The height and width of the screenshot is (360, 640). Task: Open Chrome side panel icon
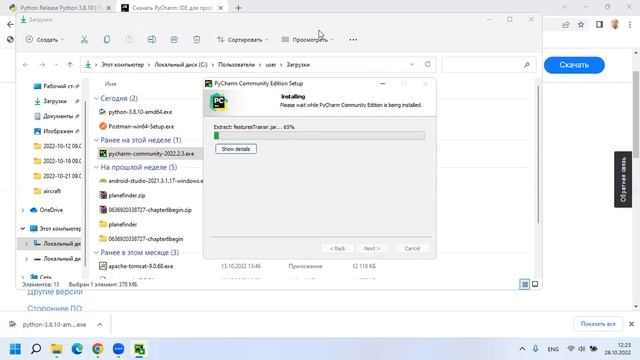click(599, 24)
